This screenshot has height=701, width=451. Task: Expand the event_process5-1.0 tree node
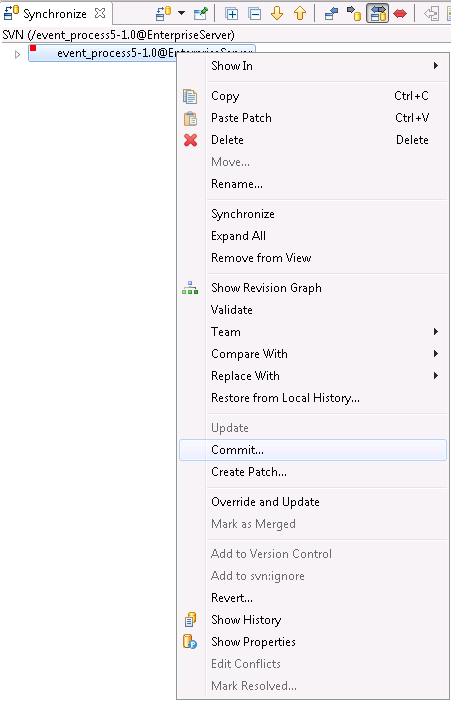[x=17, y=55]
